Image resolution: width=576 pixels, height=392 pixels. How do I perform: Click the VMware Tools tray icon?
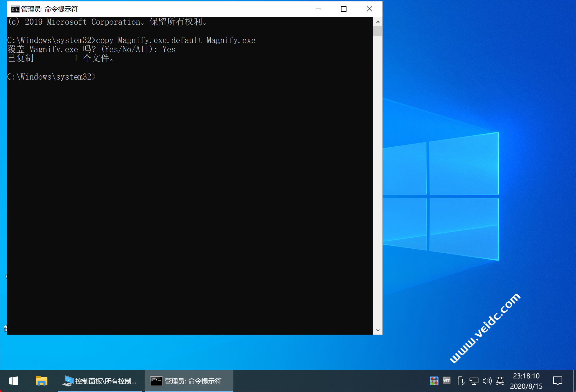pyautogui.click(x=447, y=381)
